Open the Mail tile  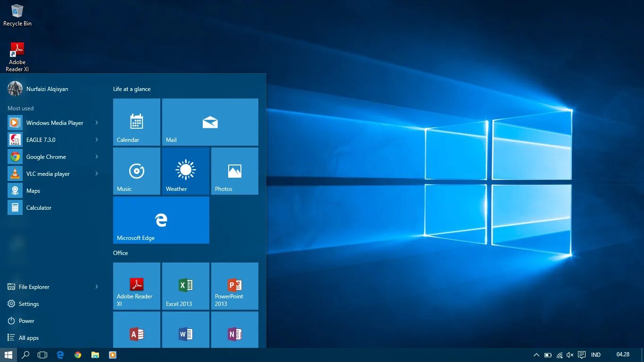click(x=210, y=122)
